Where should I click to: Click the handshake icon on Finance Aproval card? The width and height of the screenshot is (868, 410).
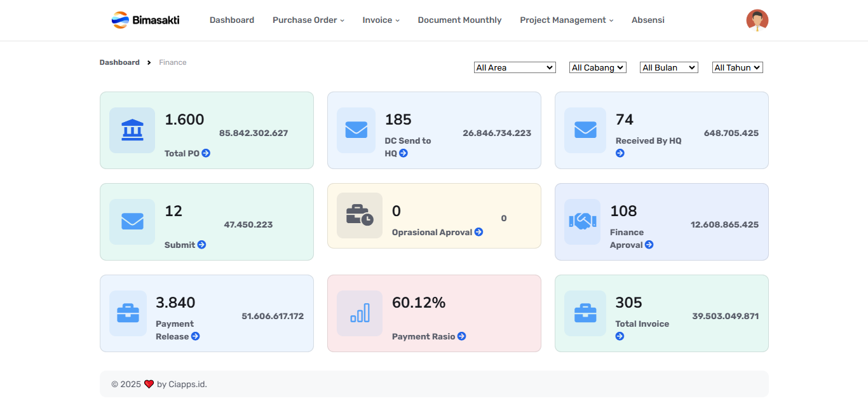coord(582,222)
